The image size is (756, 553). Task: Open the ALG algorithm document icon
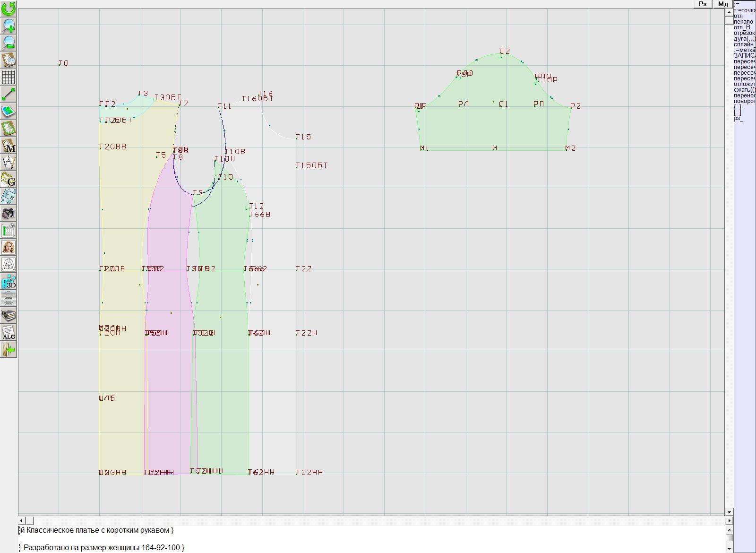coord(9,332)
